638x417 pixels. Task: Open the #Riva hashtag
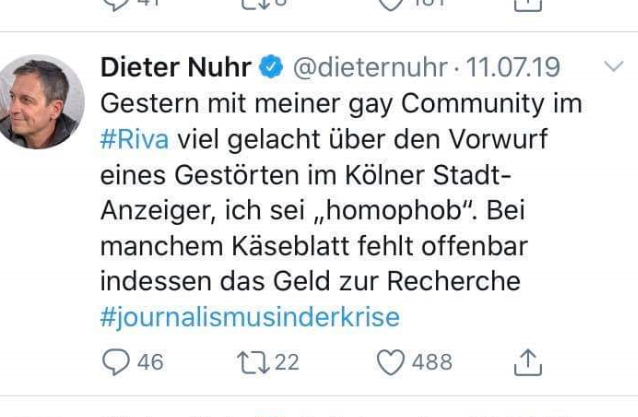click(x=136, y=139)
